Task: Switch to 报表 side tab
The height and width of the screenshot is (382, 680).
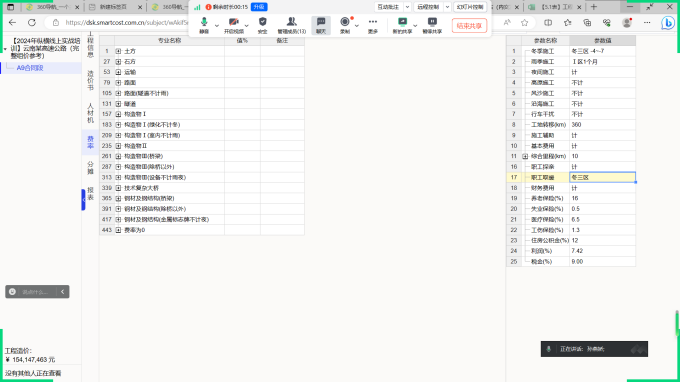Action: point(90,193)
